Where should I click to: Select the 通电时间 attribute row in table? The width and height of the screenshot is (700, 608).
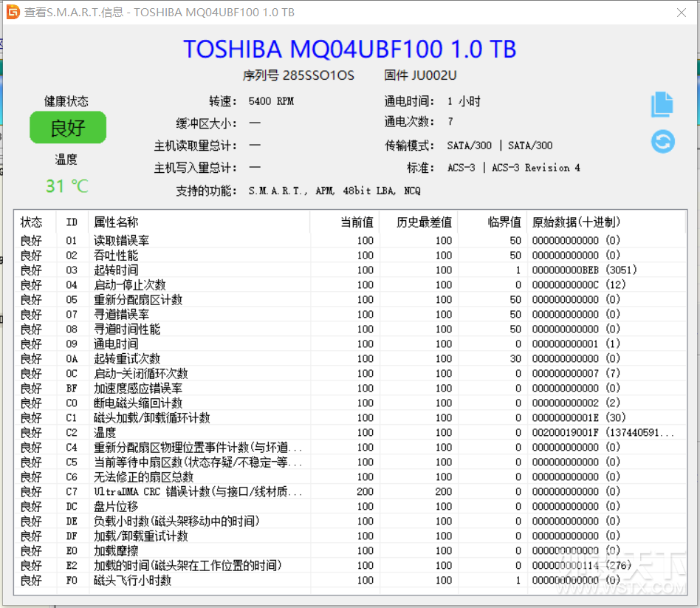point(351,344)
